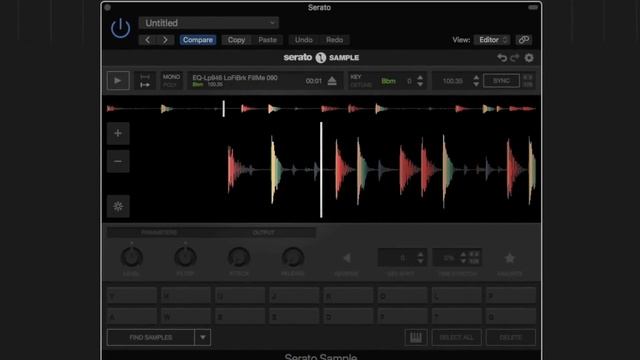This screenshot has width=640, height=360.
Task: Select sample pad A
Action: [x=131, y=316]
